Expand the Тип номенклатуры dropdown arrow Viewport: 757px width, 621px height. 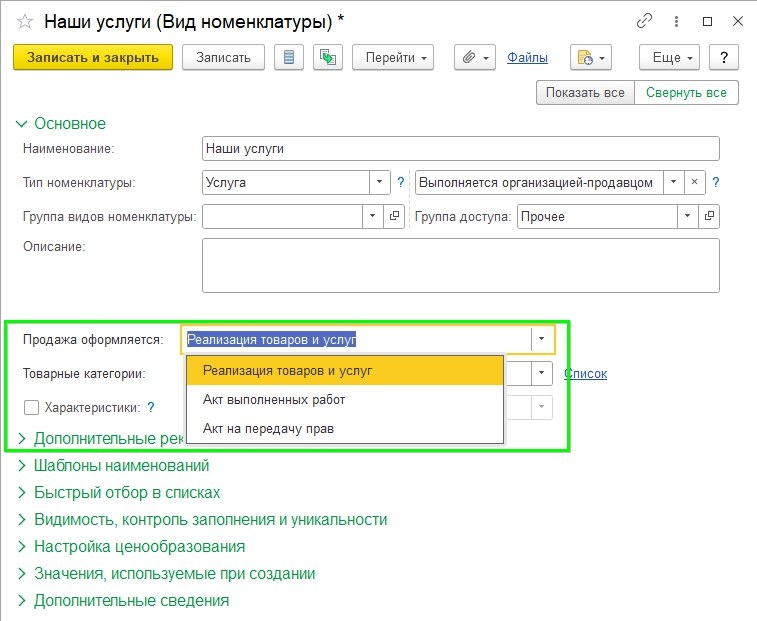[x=379, y=182]
